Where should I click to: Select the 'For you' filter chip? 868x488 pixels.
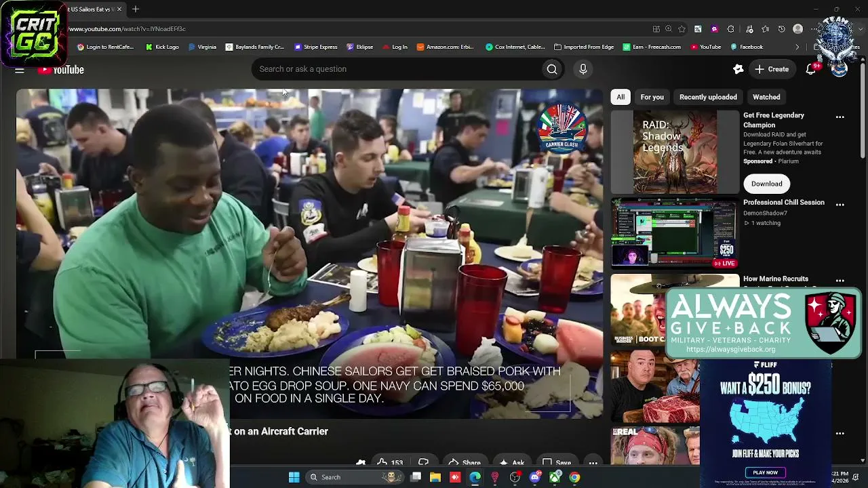[x=652, y=97]
